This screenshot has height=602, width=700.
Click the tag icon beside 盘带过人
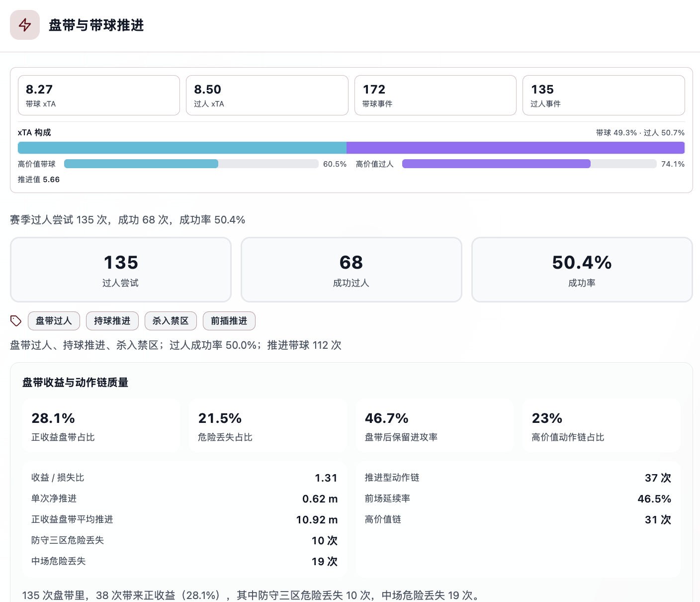(x=16, y=321)
